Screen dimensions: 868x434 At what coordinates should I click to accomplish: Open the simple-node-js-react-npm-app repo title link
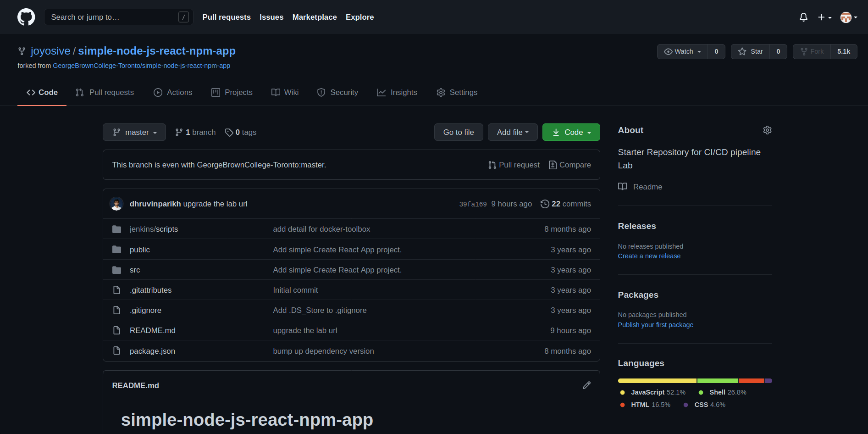(x=157, y=51)
